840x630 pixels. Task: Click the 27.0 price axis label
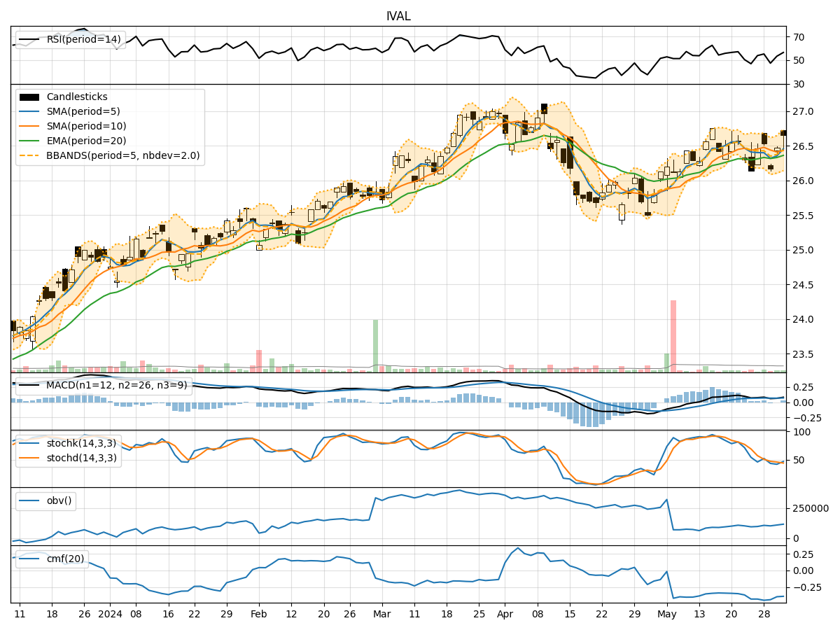pos(804,112)
